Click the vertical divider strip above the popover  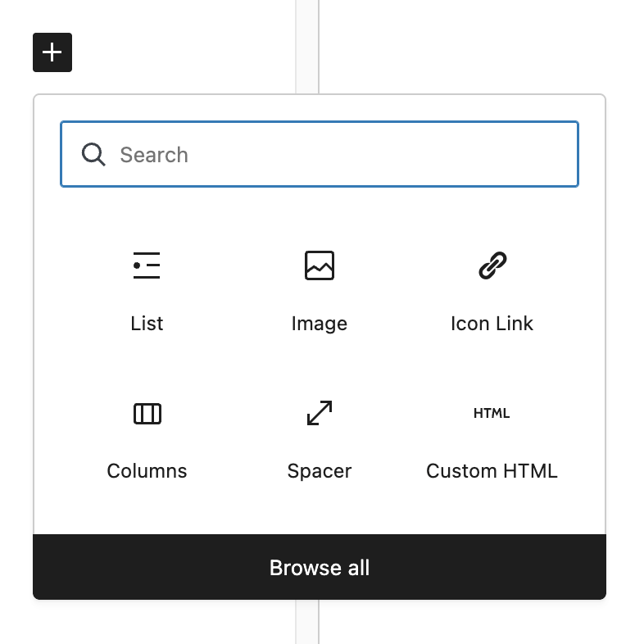point(306,47)
